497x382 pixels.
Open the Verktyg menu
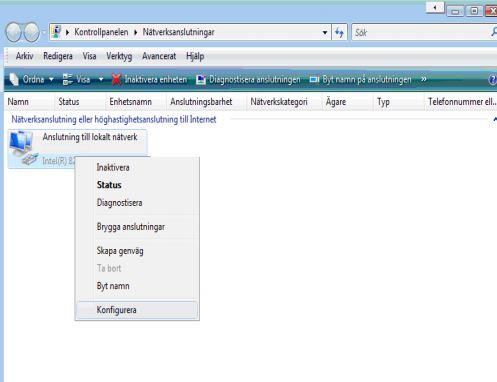pos(119,56)
